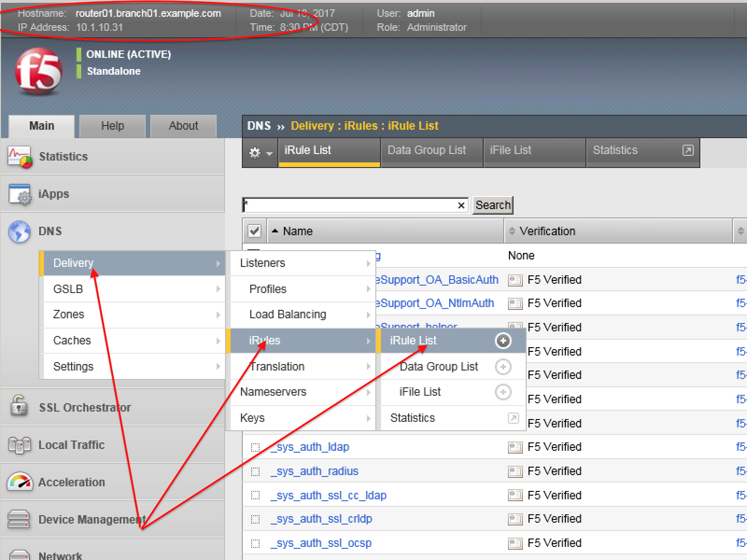Sort the table by Name column
The image size is (747, 560).
[297, 231]
